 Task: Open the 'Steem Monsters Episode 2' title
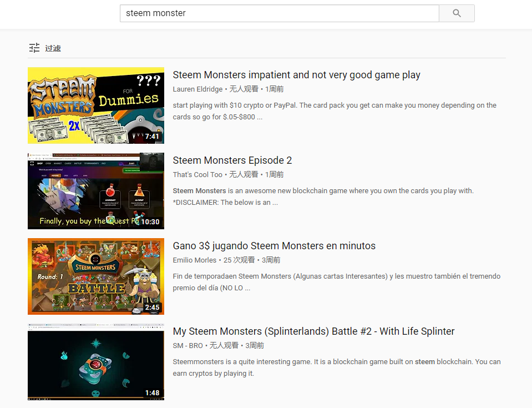coord(232,160)
